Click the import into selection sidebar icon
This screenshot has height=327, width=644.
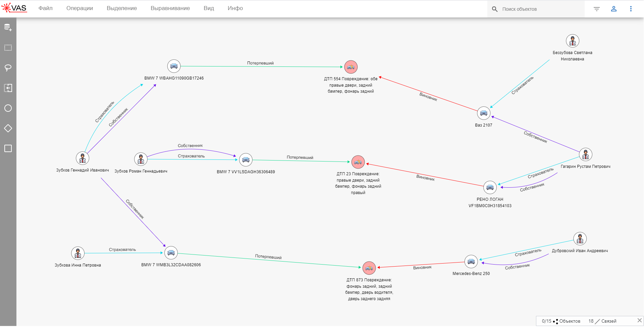(x=8, y=88)
